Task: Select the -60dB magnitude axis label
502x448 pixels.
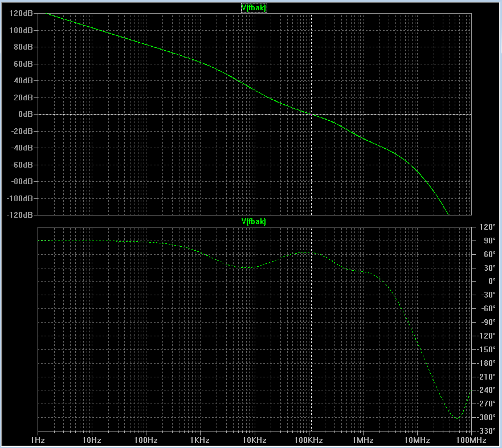Action: pyautogui.click(x=22, y=165)
